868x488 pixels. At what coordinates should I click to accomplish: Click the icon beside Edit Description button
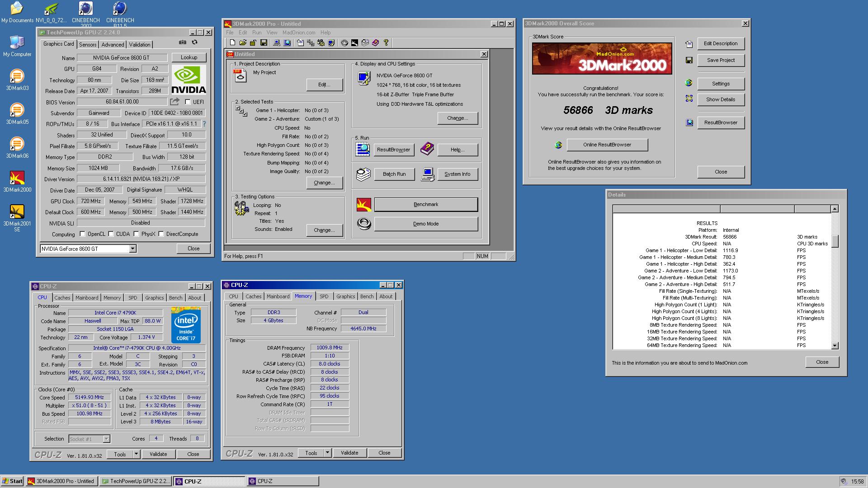tap(689, 44)
